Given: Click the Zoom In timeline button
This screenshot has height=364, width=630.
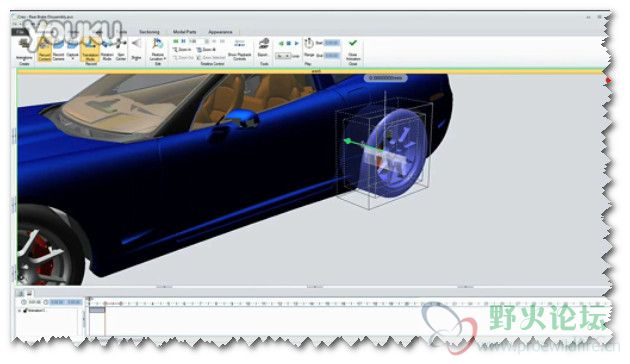Looking at the screenshot, I should 182,49.
